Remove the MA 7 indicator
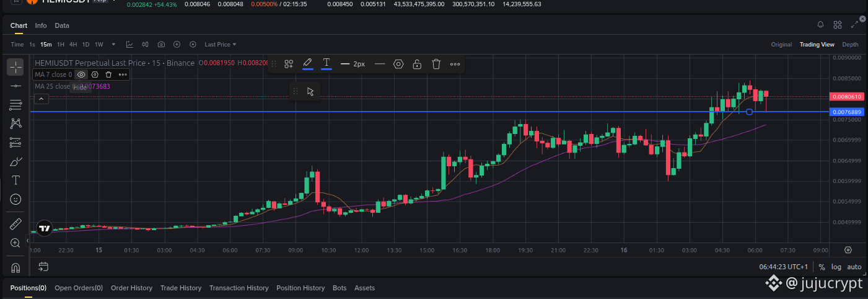The width and height of the screenshot is (868, 299). click(x=108, y=74)
